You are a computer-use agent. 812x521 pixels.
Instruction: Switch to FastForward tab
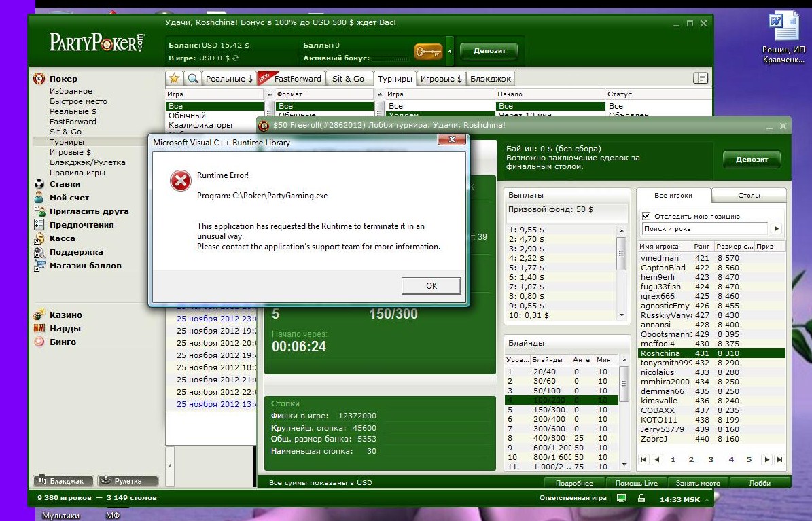pyautogui.click(x=291, y=79)
